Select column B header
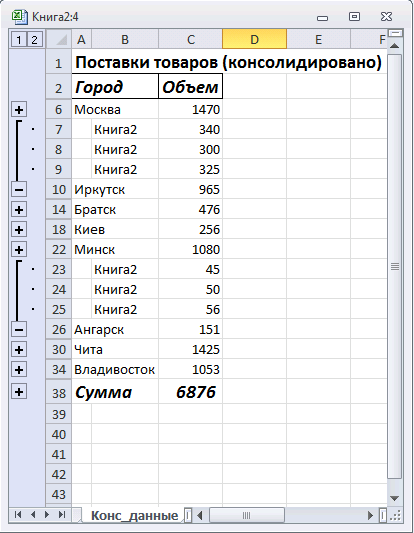 (x=125, y=39)
